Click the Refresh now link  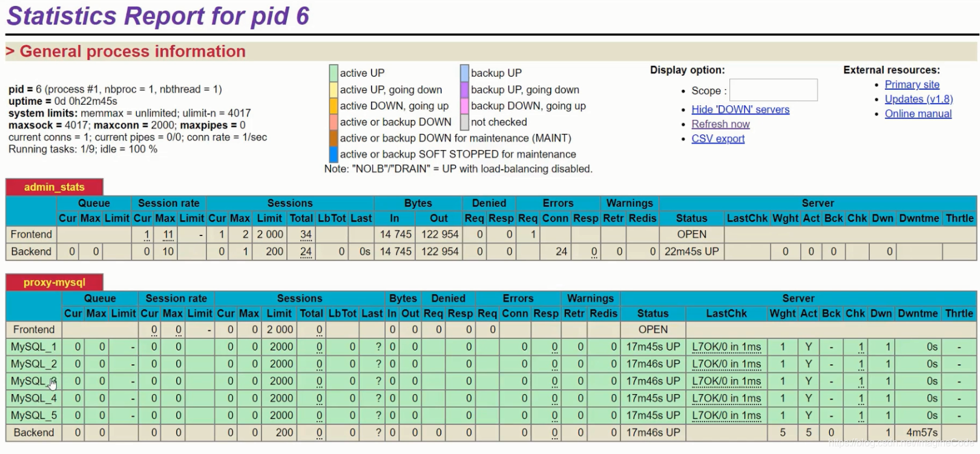pos(720,124)
